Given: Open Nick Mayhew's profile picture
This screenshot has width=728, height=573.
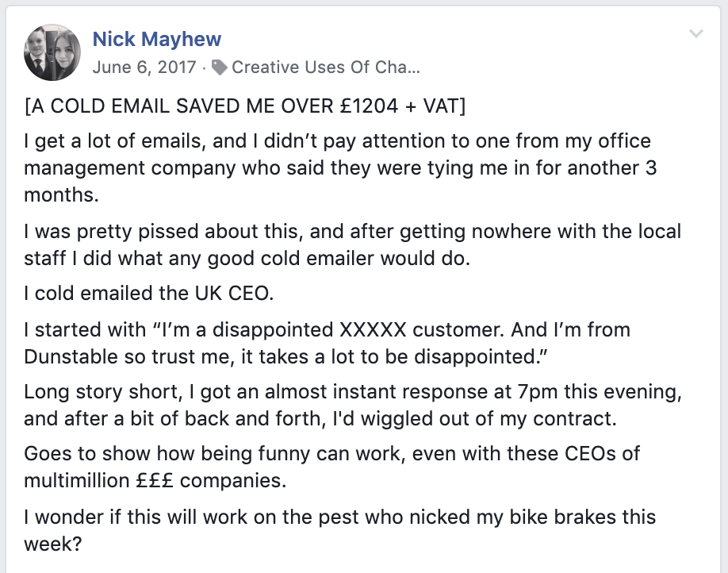Looking at the screenshot, I should (x=52, y=52).
